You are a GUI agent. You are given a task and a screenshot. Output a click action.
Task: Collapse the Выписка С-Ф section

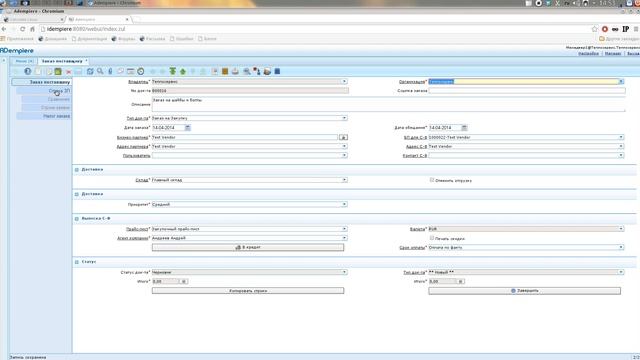(x=77, y=219)
